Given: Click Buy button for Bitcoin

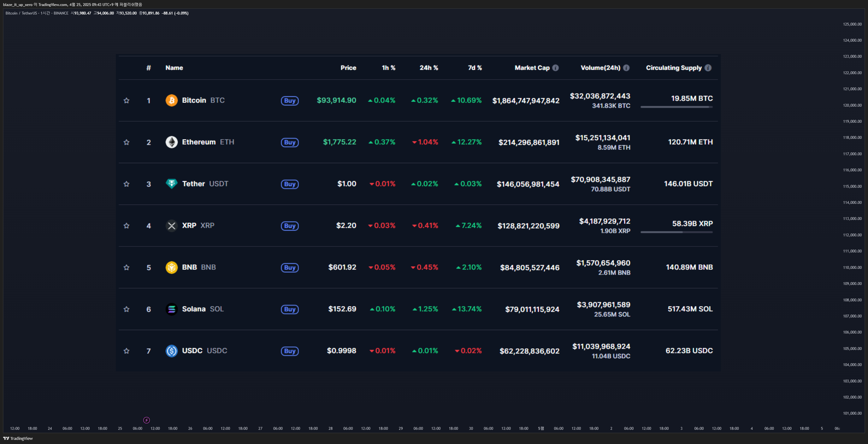Looking at the screenshot, I should tap(290, 100).
